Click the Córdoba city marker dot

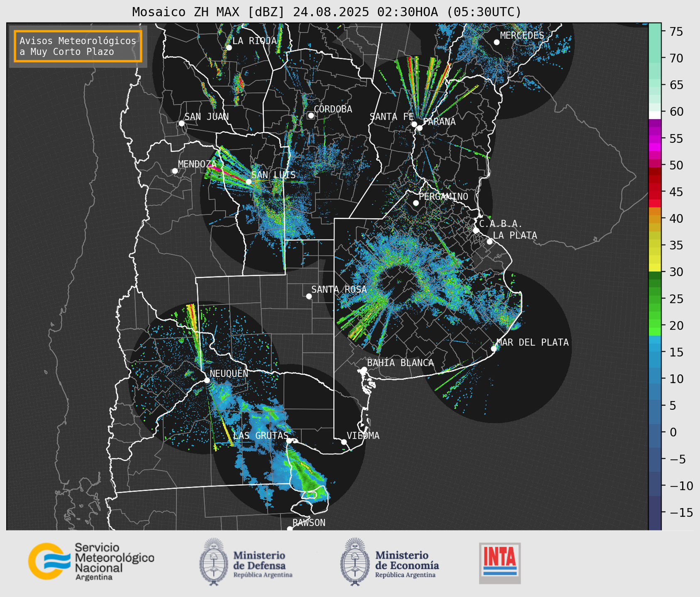coord(311,115)
